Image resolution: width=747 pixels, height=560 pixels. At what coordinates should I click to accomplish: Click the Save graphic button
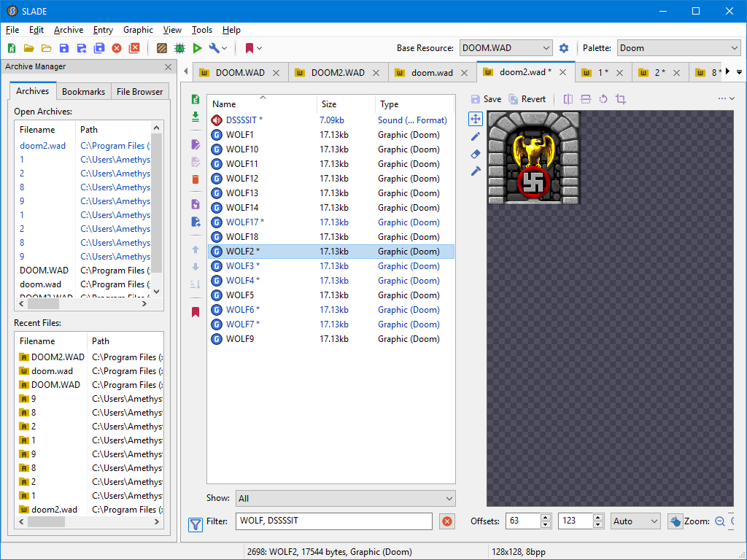[486, 99]
